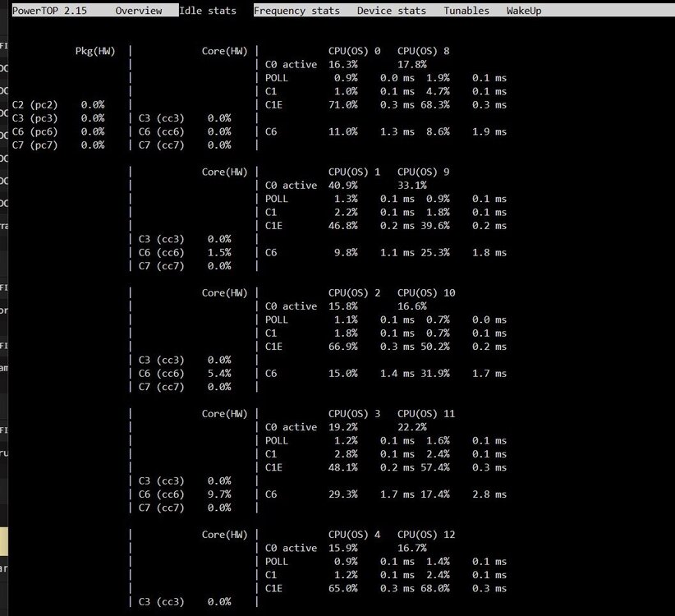The image size is (675, 616).
Task: Go to the Device stats tab
Action: (x=392, y=11)
